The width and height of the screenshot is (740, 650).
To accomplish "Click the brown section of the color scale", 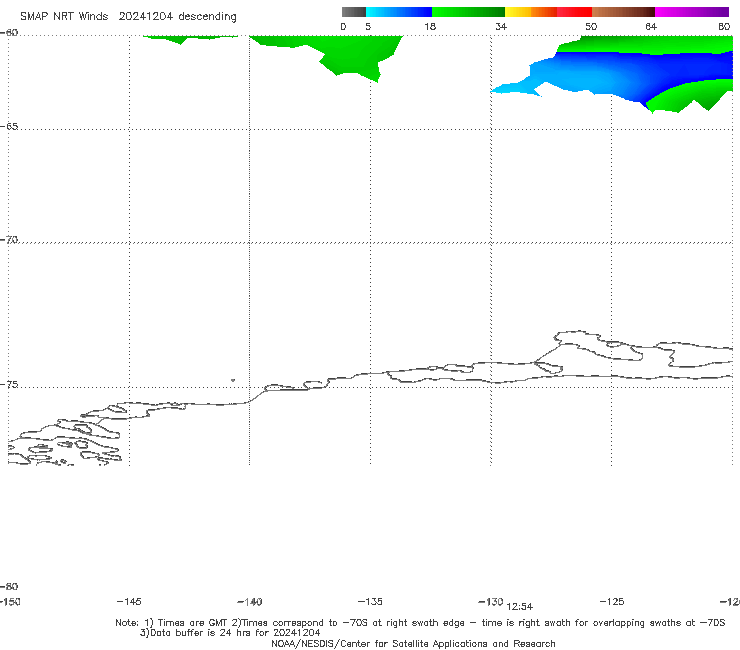I will 623,12.
